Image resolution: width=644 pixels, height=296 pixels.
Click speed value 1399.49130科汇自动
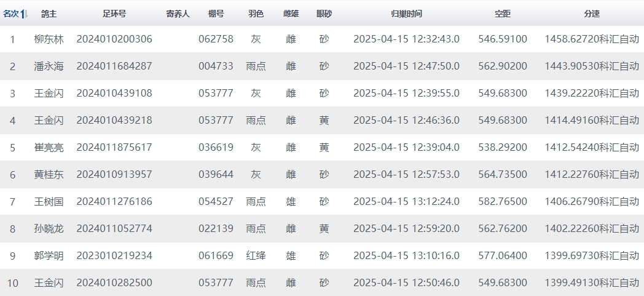[x=592, y=283]
